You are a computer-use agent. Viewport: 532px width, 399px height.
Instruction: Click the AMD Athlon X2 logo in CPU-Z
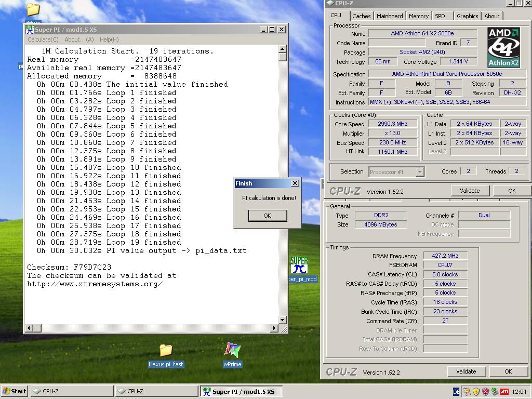503,47
